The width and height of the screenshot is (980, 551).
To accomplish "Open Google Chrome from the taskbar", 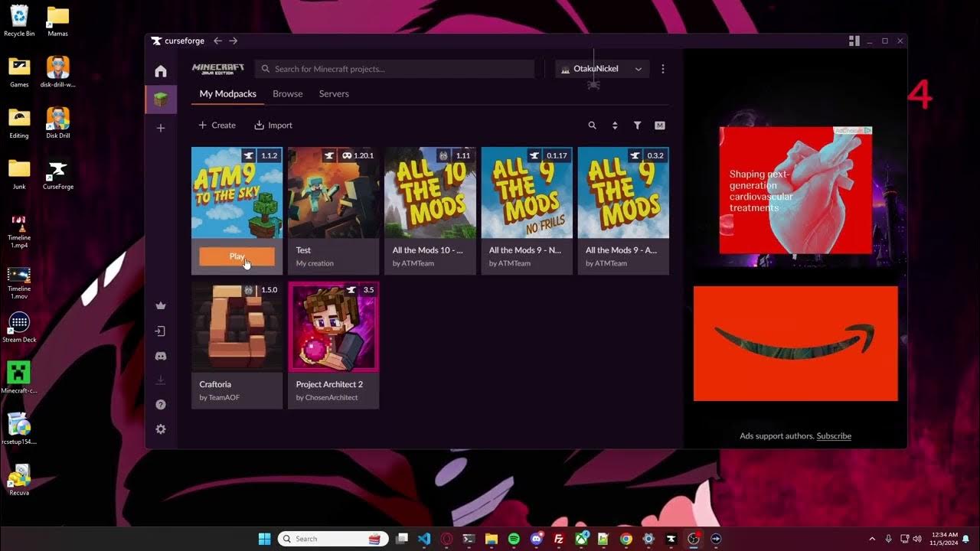I will click(626, 539).
